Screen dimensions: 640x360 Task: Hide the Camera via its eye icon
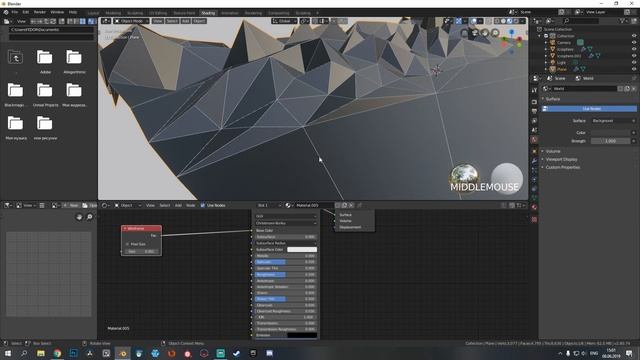[634, 42]
